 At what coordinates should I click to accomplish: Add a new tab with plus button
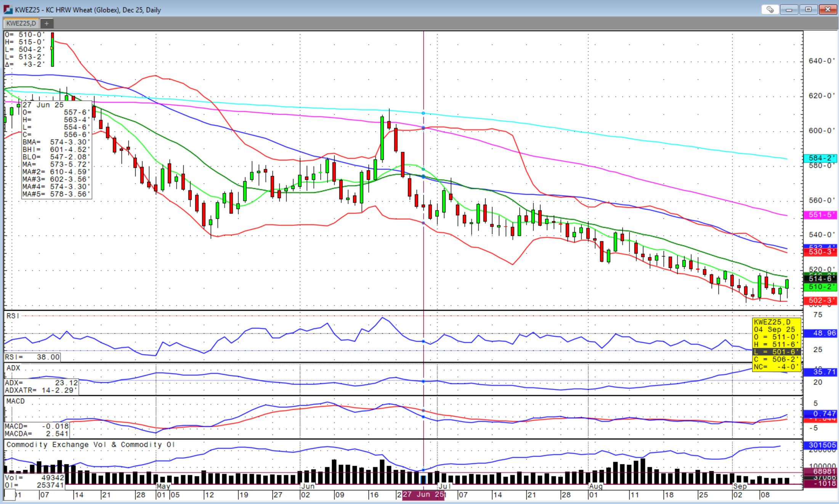coord(47,23)
